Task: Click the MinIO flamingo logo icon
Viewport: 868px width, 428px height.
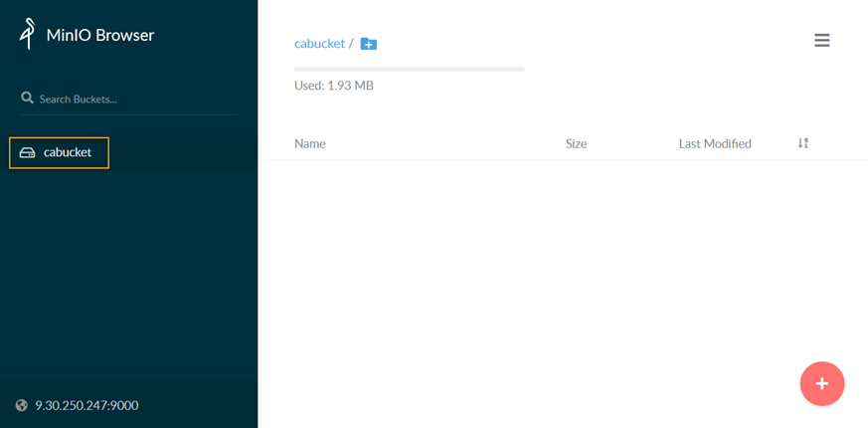Action: (x=28, y=35)
